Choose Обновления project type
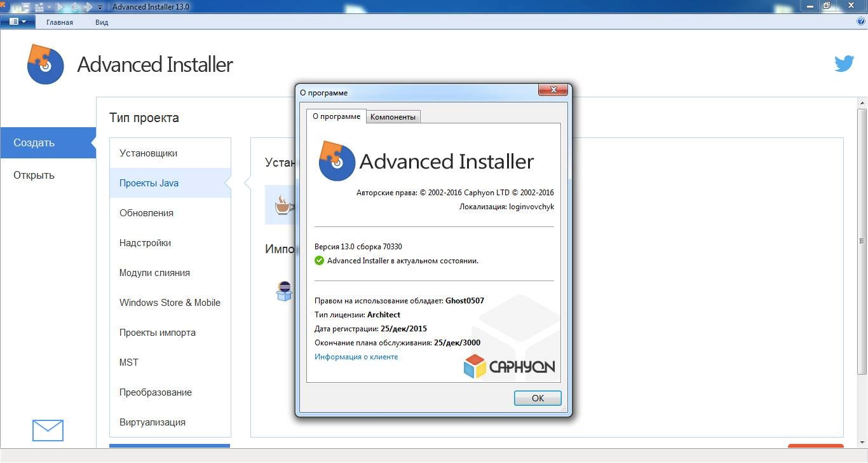Image resolution: width=868 pixels, height=463 pixels. pos(170,213)
